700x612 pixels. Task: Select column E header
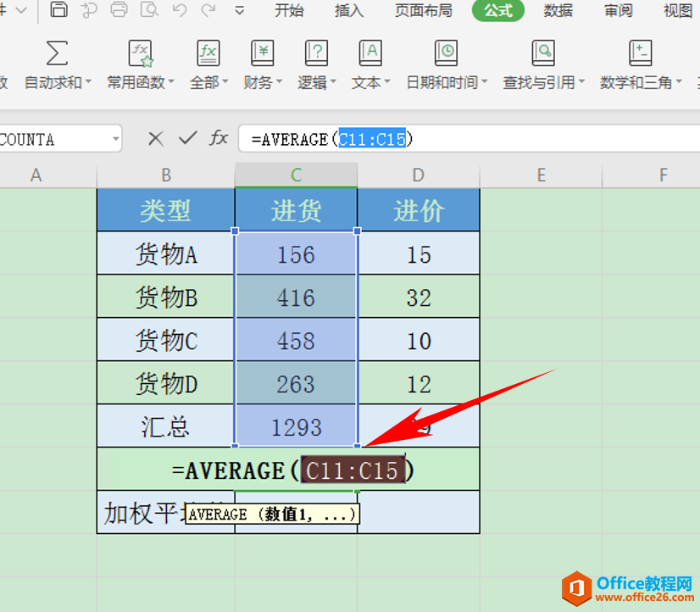pyautogui.click(x=541, y=175)
